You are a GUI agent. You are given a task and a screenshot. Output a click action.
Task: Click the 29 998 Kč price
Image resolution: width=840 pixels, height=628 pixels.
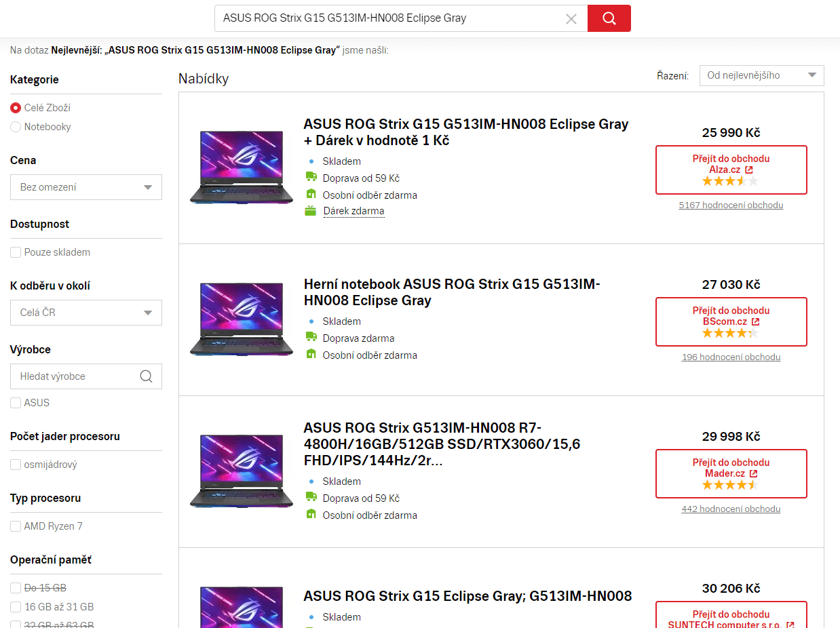click(731, 437)
